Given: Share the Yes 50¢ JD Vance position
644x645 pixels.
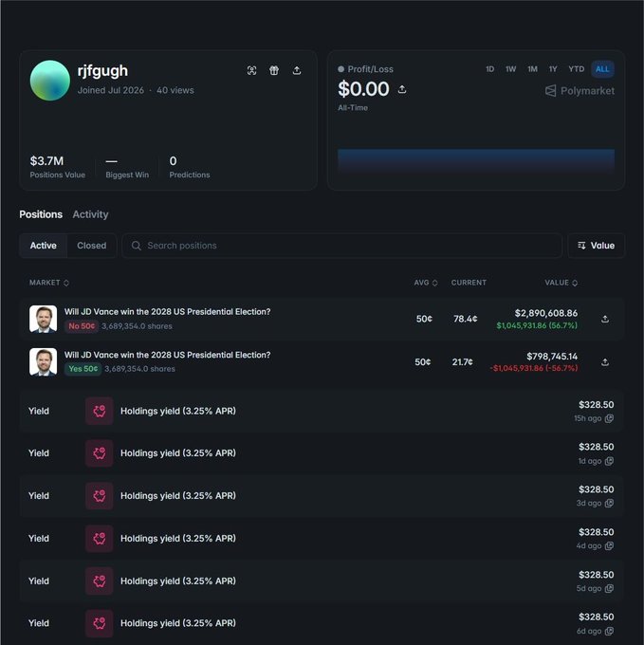Looking at the screenshot, I should click(x=605, y=362).
